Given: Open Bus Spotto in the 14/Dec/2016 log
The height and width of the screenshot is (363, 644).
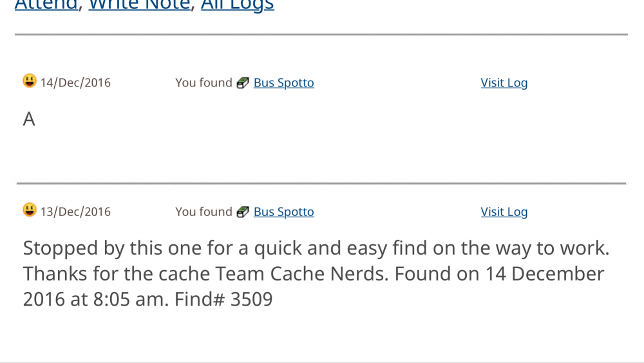Looking at the screenshot, I should (x=284, y=83).
